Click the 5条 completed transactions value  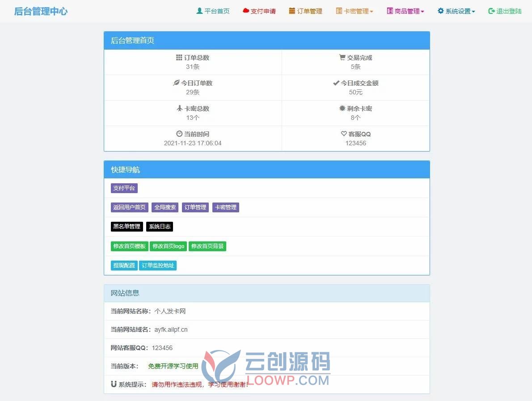coord(355,67)
